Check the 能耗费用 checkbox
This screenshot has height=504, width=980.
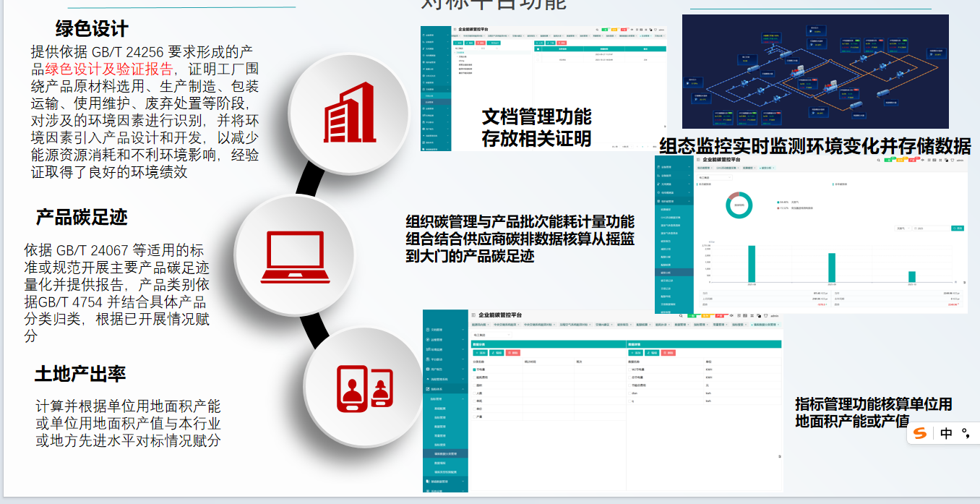click(474, 377)
